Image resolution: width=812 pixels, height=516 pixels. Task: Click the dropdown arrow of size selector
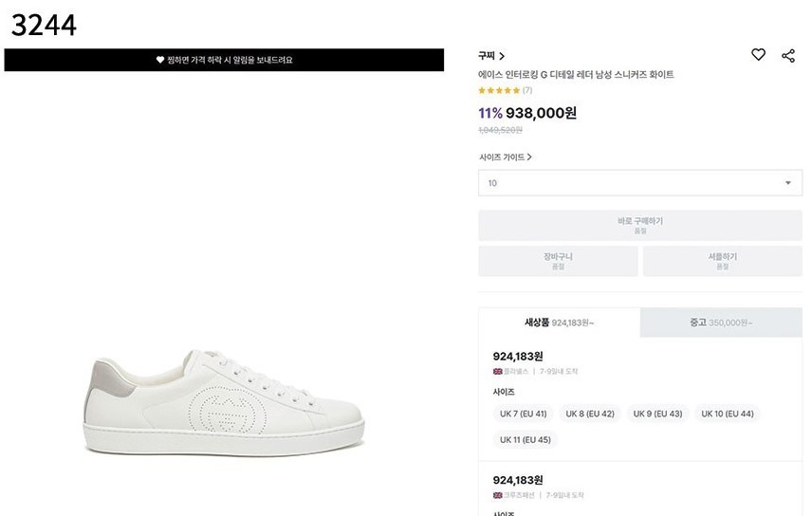tap(788, 183)
